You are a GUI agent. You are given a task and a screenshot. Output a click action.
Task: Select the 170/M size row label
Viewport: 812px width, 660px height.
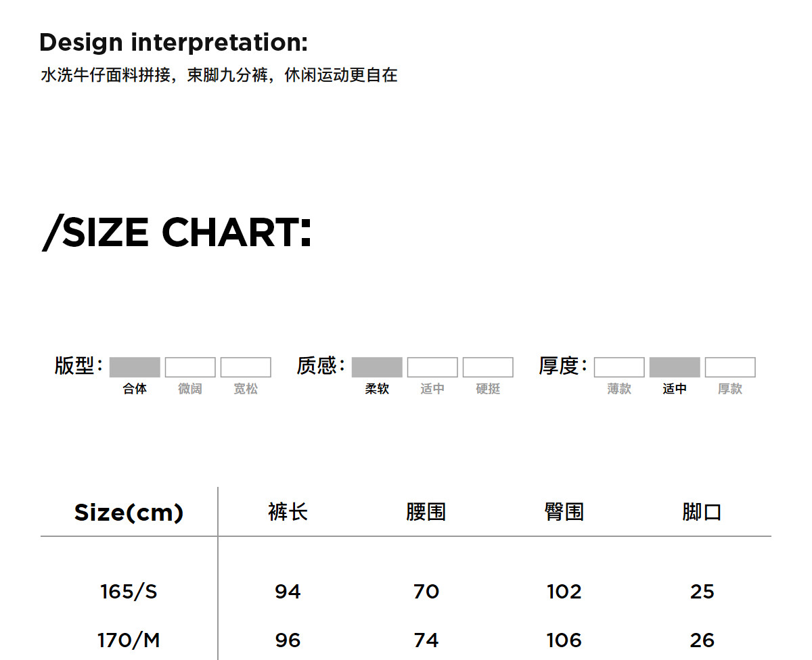129,640
